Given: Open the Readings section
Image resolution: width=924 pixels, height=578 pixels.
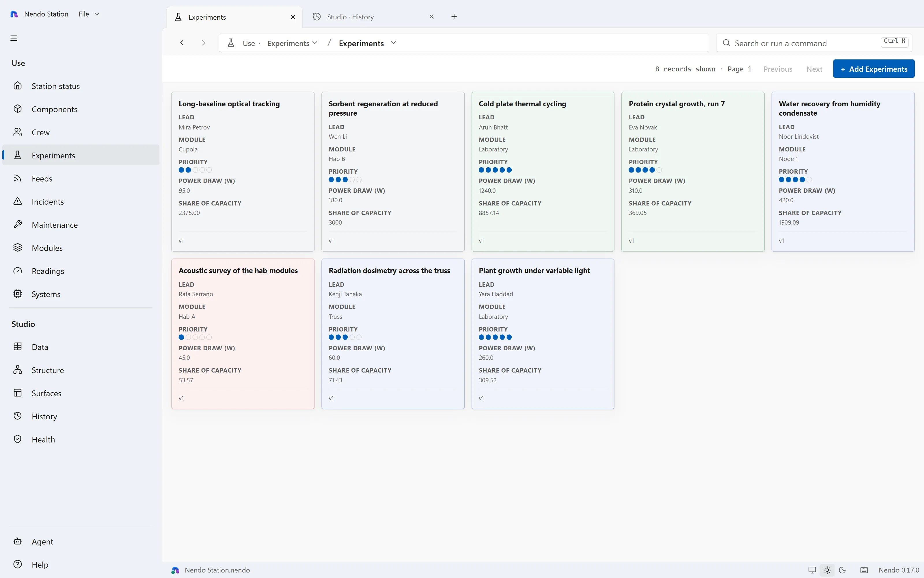Looking at the screenshot, I should pos(81,271).
